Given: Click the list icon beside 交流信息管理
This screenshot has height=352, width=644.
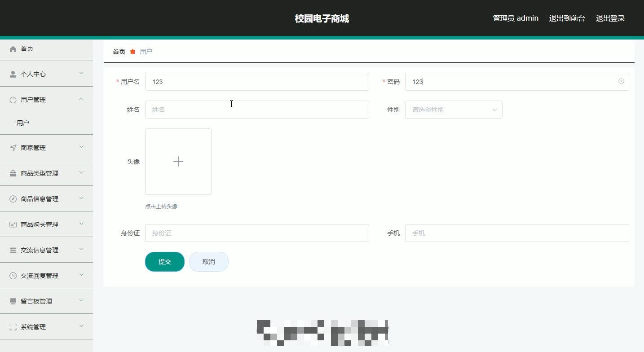Looking at the screenshot, I should point(13,250).
